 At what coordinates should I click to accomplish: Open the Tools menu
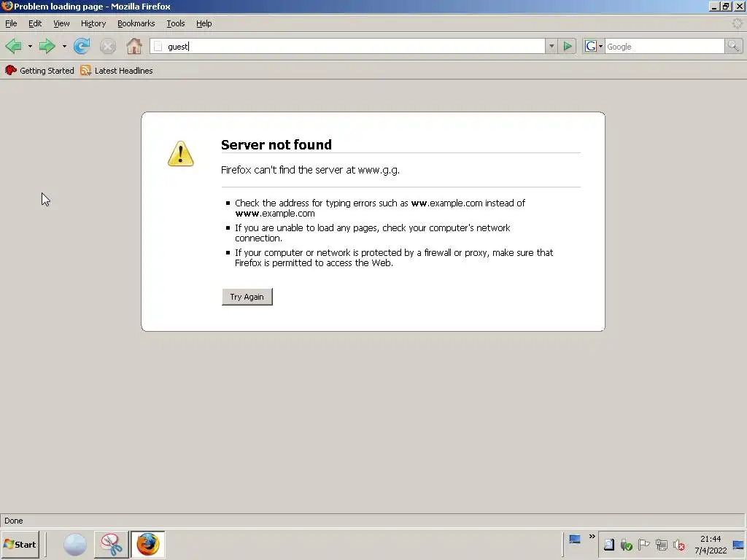[175, 23]
